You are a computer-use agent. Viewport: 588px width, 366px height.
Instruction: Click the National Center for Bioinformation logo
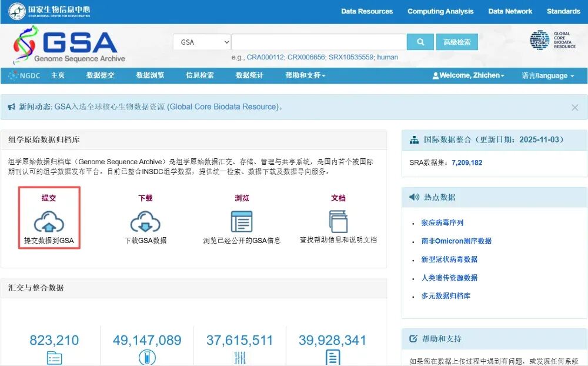(x=49, y=11)
